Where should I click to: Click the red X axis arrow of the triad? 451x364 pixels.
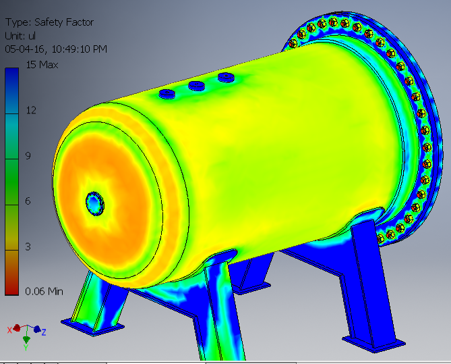click(x=17, y=328)
